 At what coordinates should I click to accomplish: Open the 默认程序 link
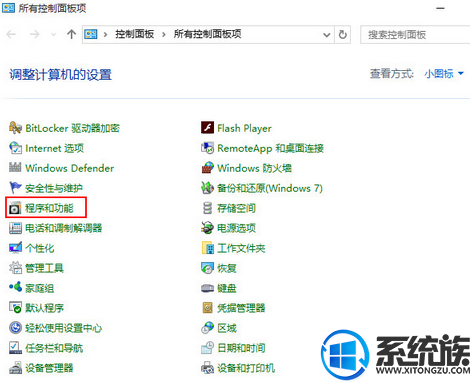point(44,308)
